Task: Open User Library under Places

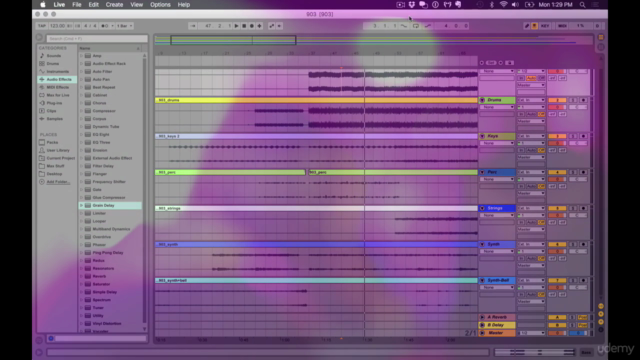Action: [x=58, y=150]
